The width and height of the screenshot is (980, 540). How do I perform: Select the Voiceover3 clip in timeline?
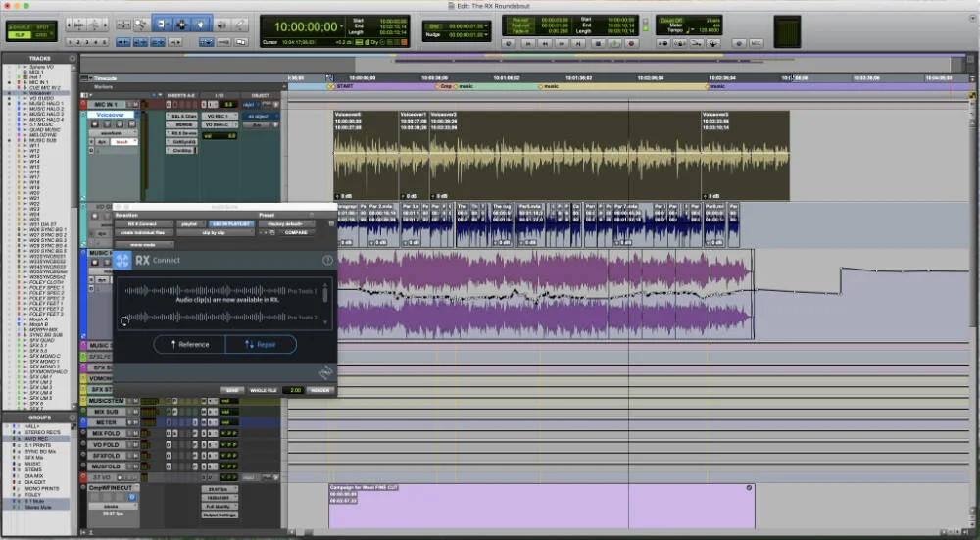[x=745, y=156]
